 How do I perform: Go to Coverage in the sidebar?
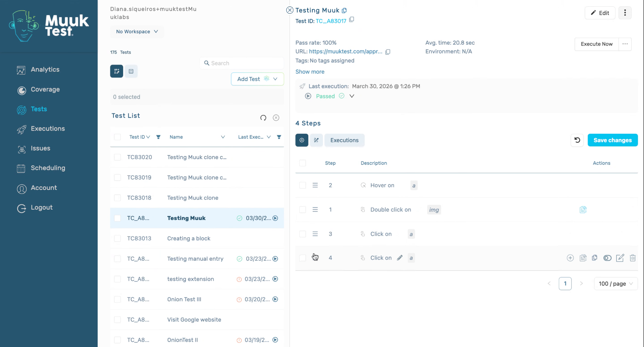point(45,89)
